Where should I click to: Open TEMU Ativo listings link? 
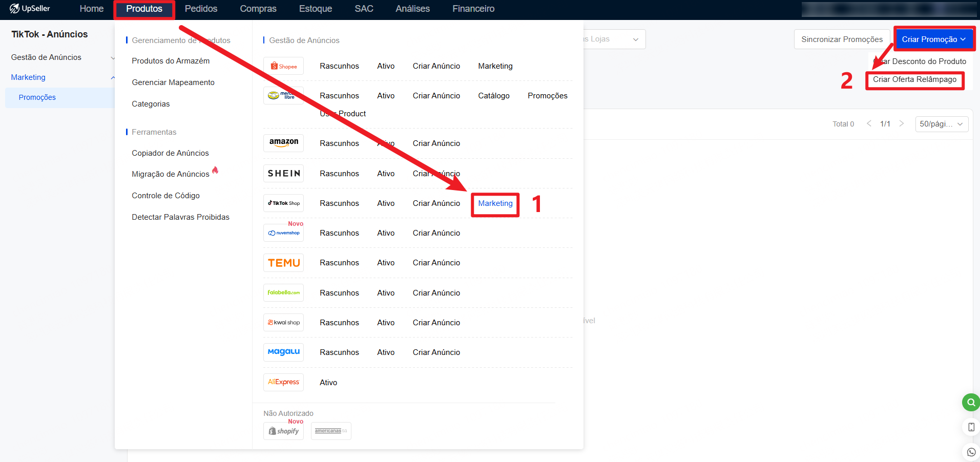[386, 263]
